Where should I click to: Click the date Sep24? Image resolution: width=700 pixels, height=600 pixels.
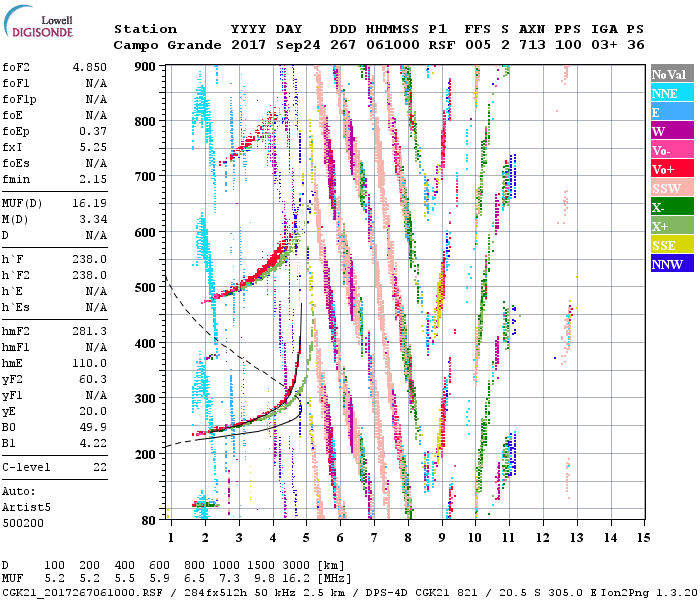pos(298,45)
